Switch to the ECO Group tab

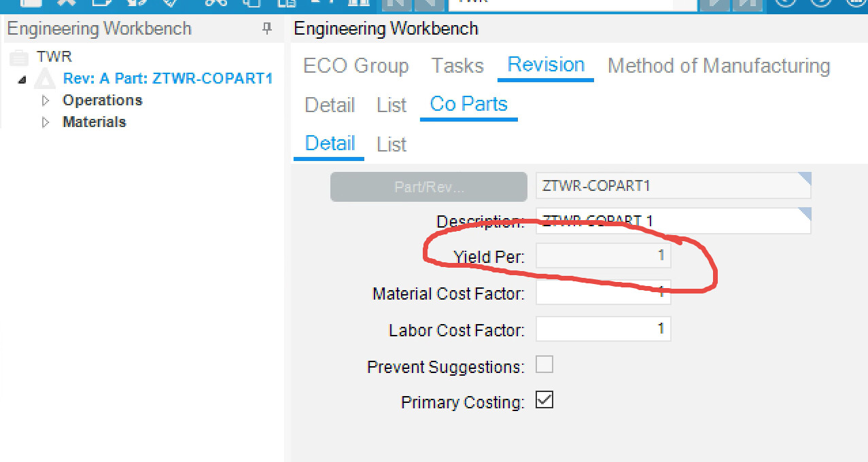pyautogui.click(x=356, y=66)
